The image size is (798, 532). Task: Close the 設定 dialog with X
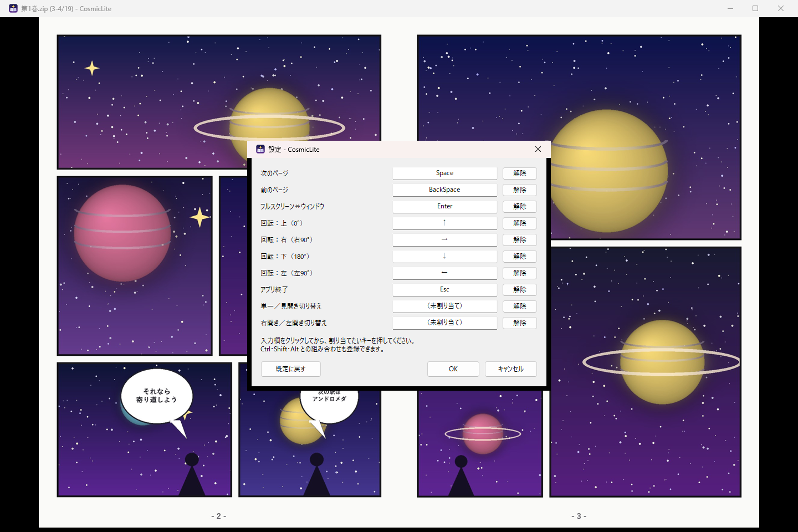pos(538,149)
